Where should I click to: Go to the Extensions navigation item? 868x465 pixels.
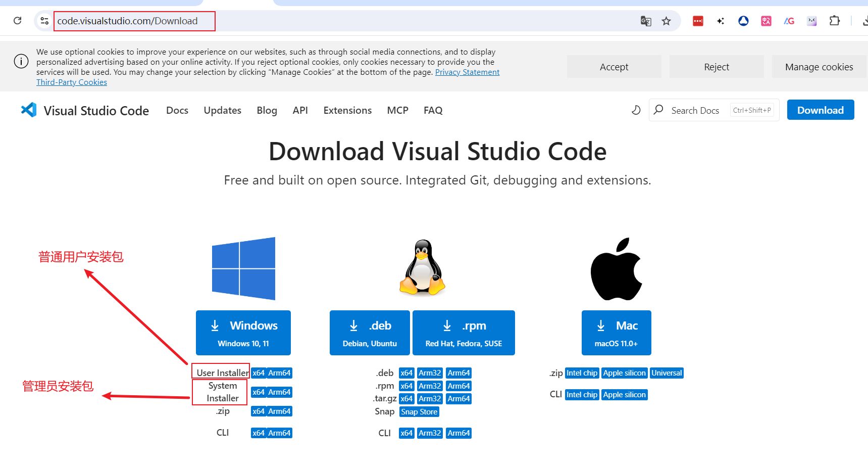(x=347, y=110)
